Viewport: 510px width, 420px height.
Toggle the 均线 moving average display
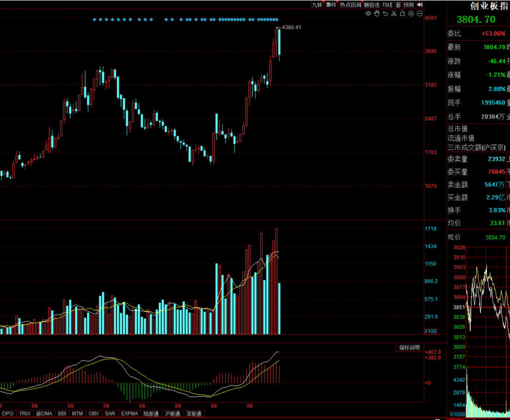pos(387,5)
